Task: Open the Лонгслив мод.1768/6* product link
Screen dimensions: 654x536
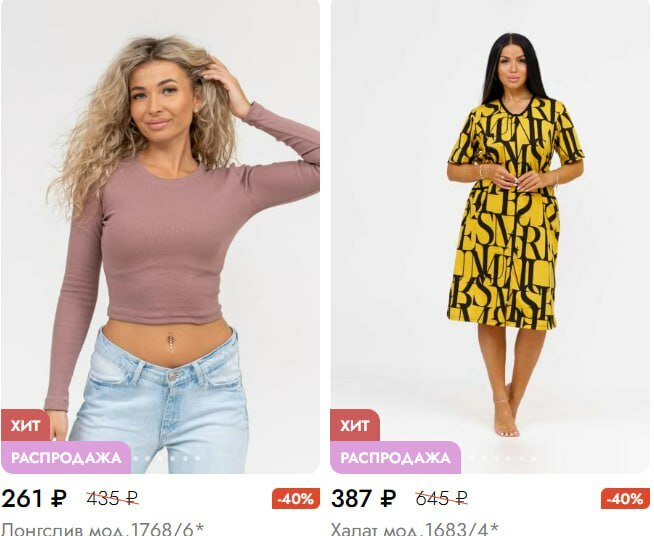Action: click(x=103, y=529)
